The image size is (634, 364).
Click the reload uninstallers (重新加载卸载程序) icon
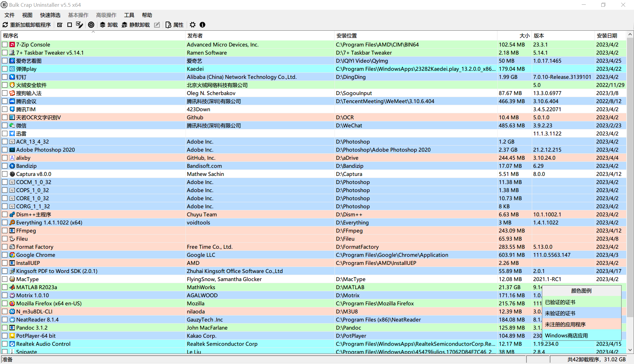point(5,25)
